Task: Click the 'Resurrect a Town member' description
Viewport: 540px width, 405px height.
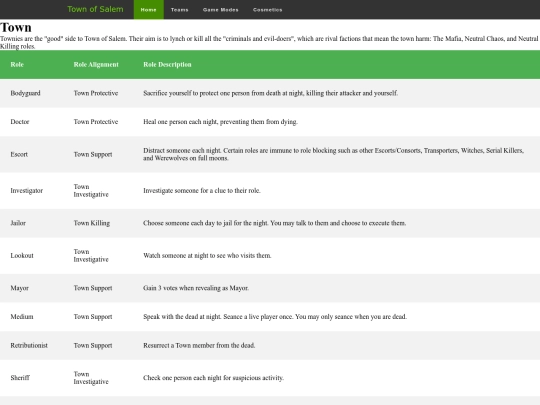Action: pyautogui.click(x=199, y=345)
